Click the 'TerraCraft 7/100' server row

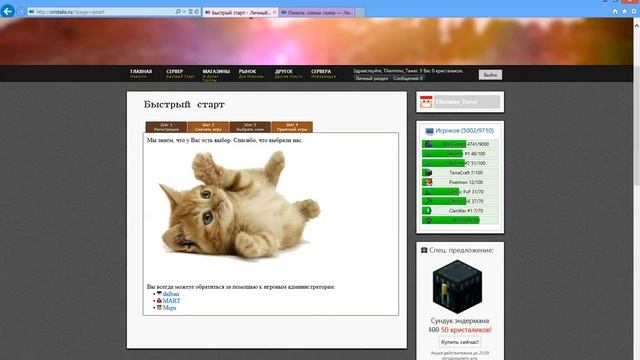coord(460,173)
